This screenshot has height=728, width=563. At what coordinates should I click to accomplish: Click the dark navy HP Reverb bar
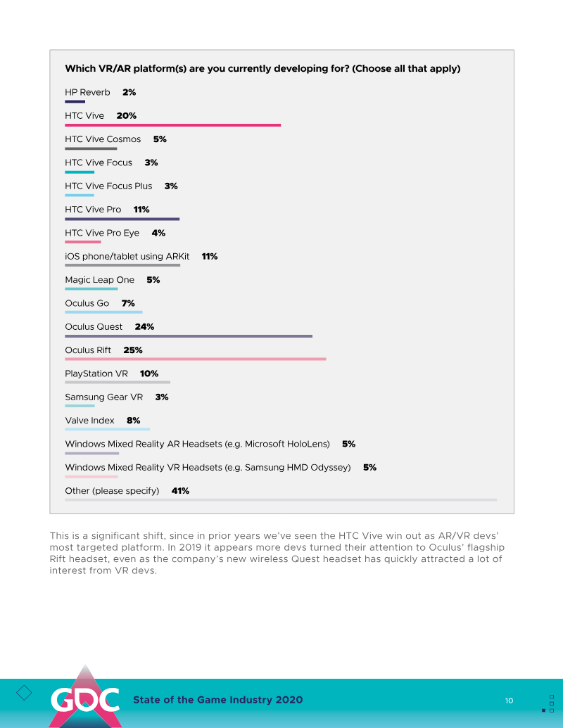(x=75, y=102)
